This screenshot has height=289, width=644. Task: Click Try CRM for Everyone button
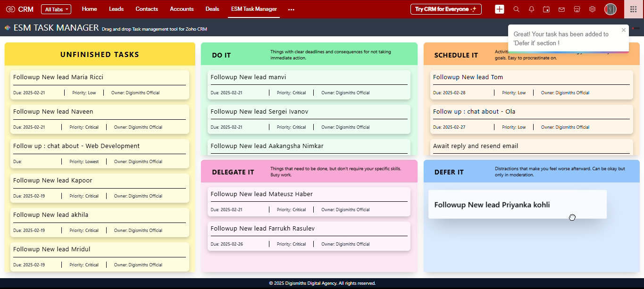pyautogui.click(x=445, y=9)
